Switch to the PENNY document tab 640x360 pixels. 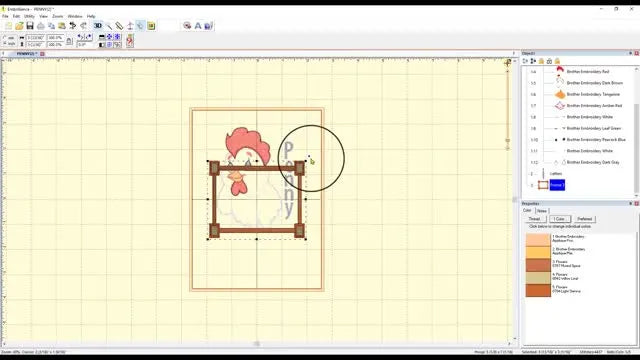[27, 53]
